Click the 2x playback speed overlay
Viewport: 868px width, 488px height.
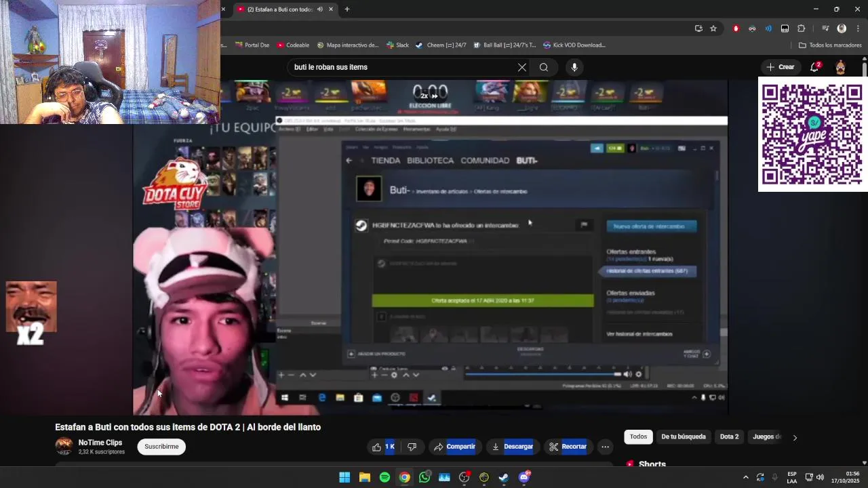[429, 96]
